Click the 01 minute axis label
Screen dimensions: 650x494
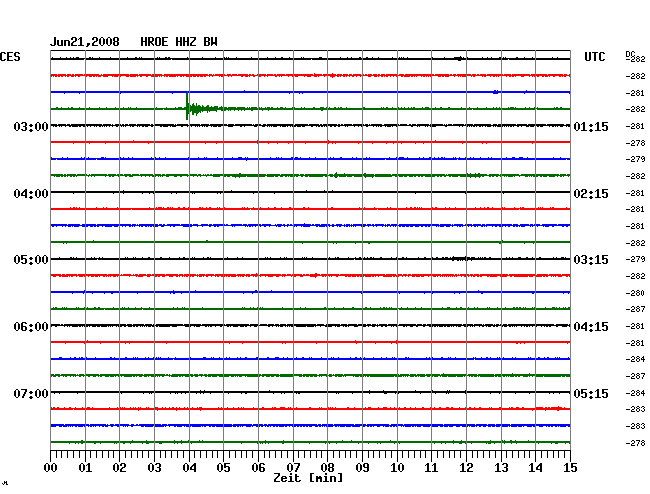click(85, 467)
